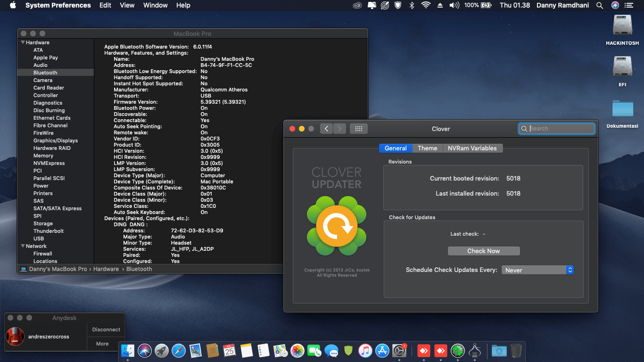Viewport: 644px width, 362px height.
Task: Open the System Preferences menu
Action: [x=58, y=5]
